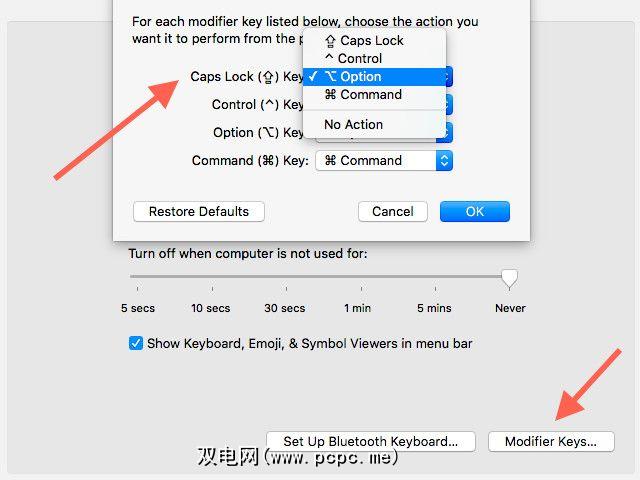This screenshot has height=480, width=640.
Task: Open the Option Key dropdown arrows
Action: pyautogui.click(x=449, y=132)
